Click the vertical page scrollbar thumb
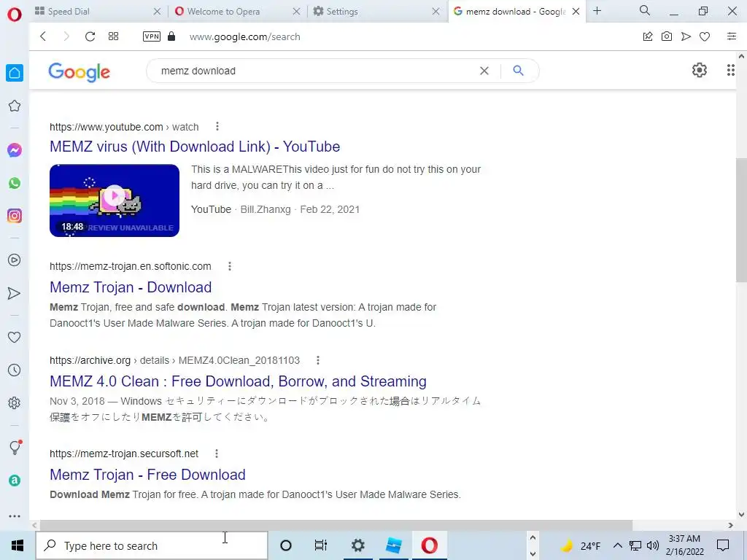The height and width of the screenshot is (560, 747). [741, 219]
